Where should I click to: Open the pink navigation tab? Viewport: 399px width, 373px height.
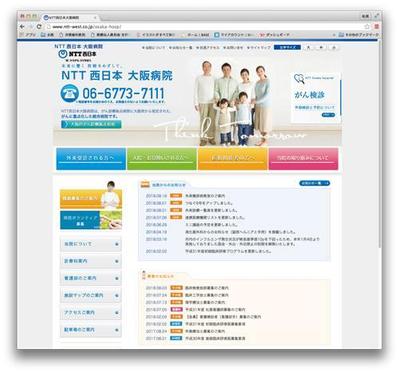pyautogui.click(x=303, y=159)
